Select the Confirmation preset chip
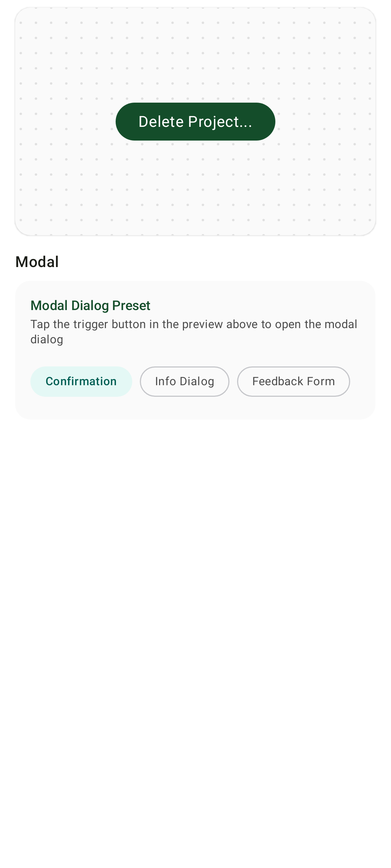 tap(81, 381)
